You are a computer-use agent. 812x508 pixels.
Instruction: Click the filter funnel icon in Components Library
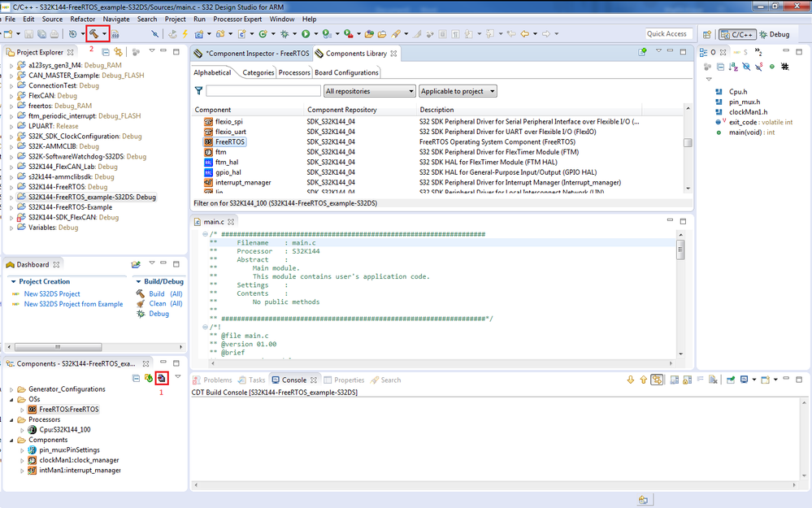[x=198, y=91]
